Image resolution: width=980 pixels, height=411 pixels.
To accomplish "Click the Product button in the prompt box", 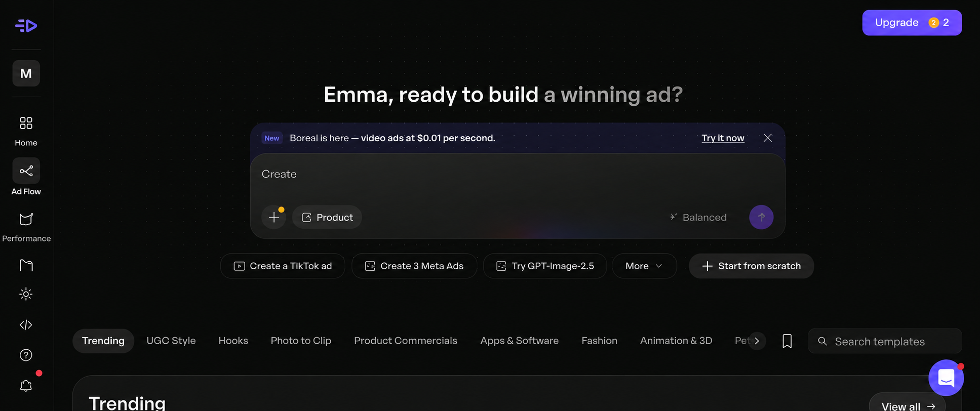I will click(x=327, y=217).
